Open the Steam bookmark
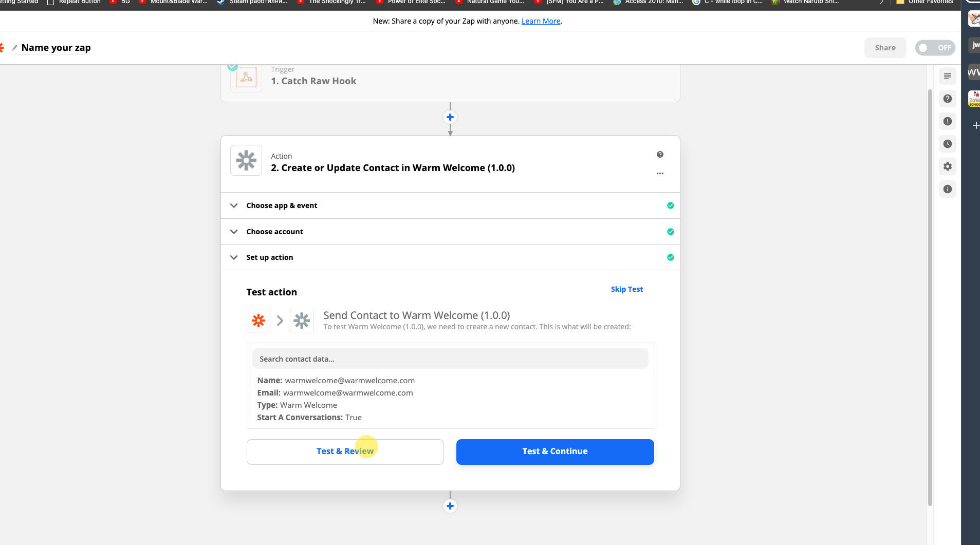 click(252, 2)
